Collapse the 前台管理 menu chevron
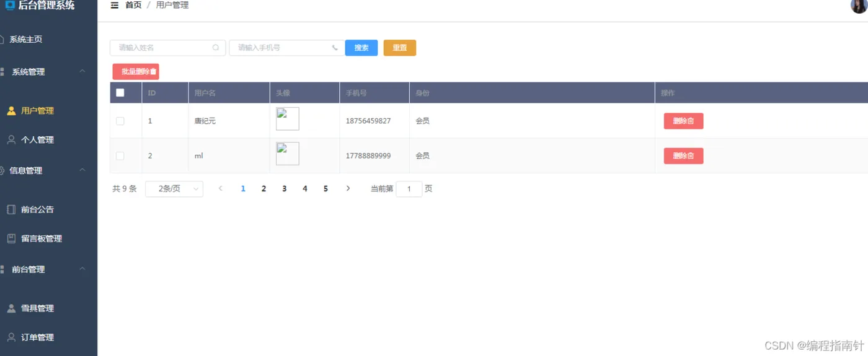 [82, 269]
